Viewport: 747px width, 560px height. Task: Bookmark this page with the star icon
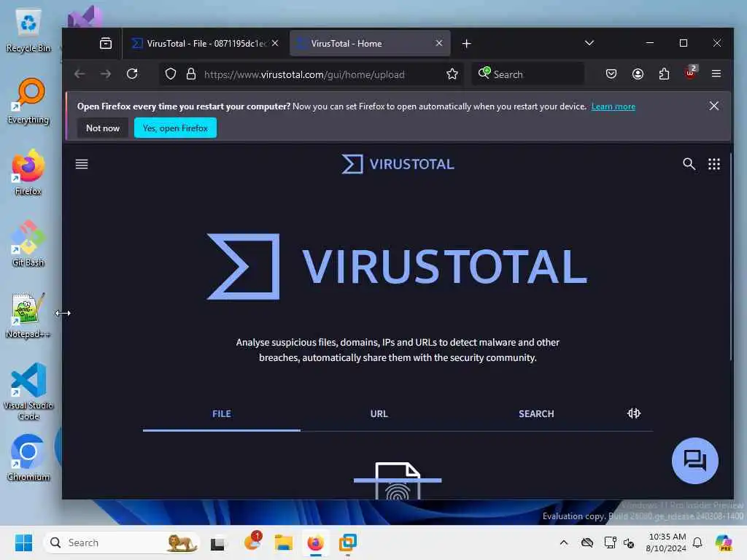(x=452, y=74)
